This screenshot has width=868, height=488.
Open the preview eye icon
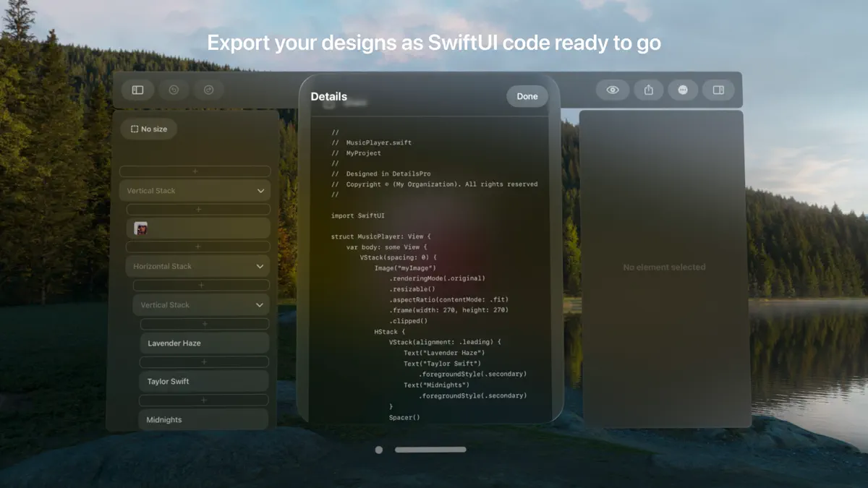(x=613, y=90)
